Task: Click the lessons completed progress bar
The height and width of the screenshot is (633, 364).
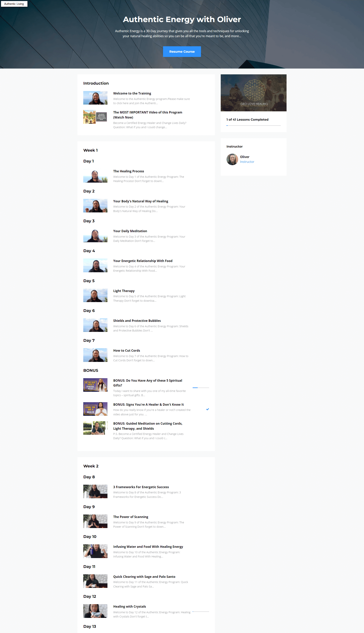Action: pos(253,125)
